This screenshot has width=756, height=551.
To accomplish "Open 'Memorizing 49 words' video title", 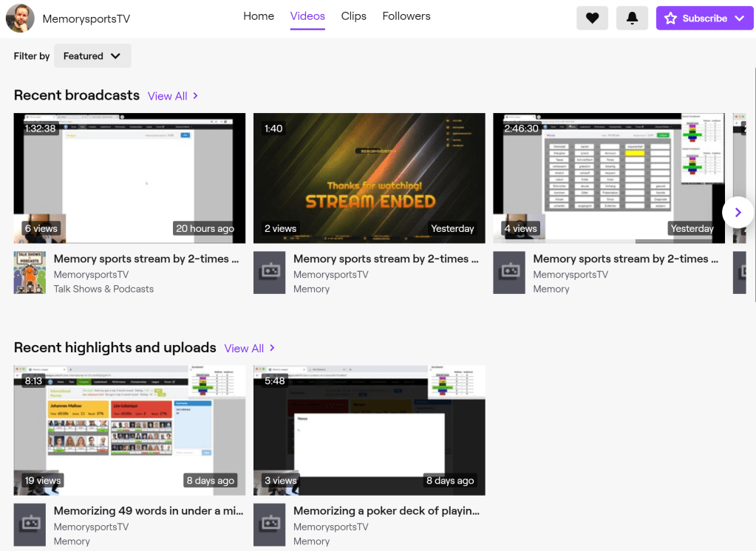I will click(146, 510).
